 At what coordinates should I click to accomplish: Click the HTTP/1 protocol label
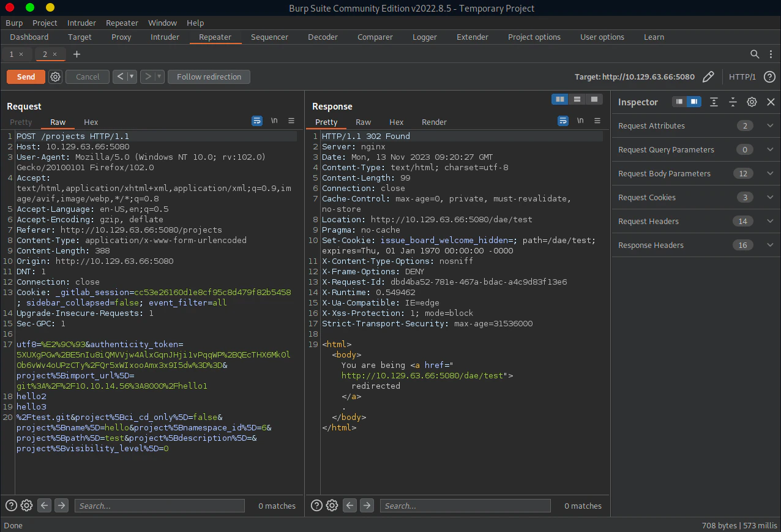click(742, 77)
